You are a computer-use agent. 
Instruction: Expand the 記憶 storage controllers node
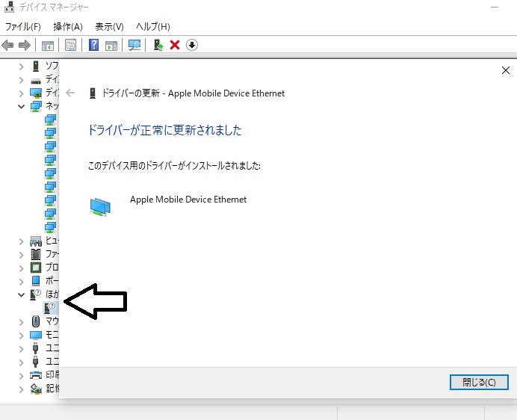[x=22, y=389]
